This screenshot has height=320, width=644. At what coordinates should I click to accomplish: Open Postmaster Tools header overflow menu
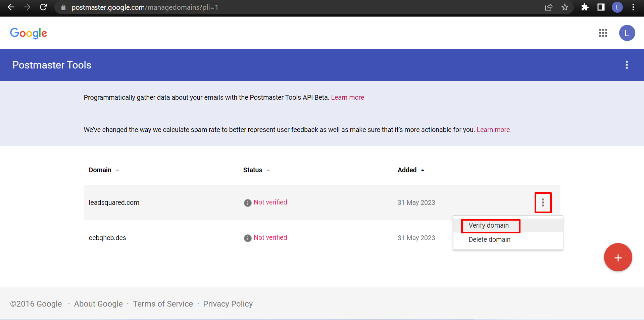627,65
